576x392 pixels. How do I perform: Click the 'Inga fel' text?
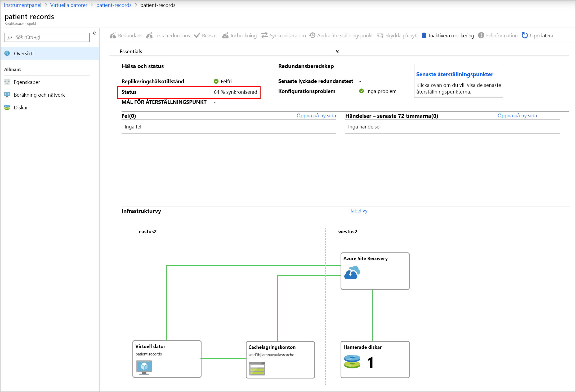tap(133, 127)
